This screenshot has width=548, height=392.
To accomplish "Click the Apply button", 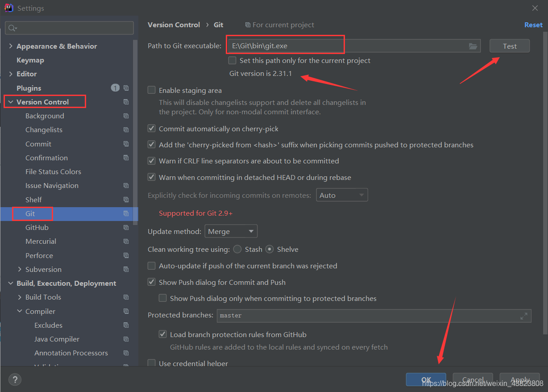I will pos(520,379).
